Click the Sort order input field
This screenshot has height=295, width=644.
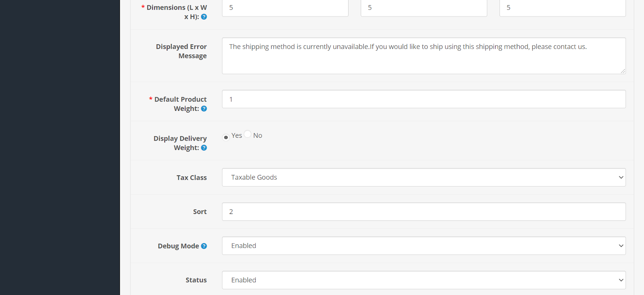(x=424, y=212)
